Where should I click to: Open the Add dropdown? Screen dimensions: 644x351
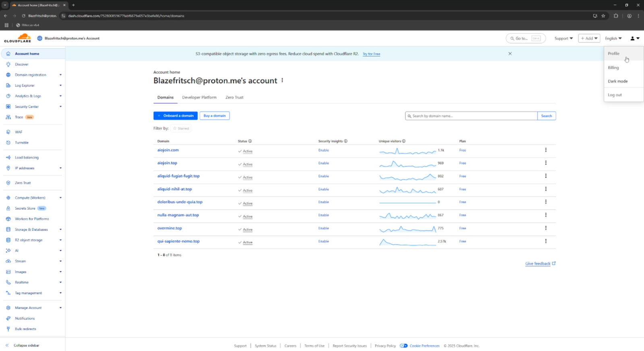pyautogui.click(x=589, y=38)
